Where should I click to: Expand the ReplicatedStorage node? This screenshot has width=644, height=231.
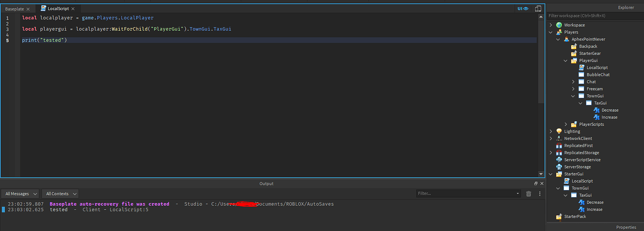tap(551, 153)
